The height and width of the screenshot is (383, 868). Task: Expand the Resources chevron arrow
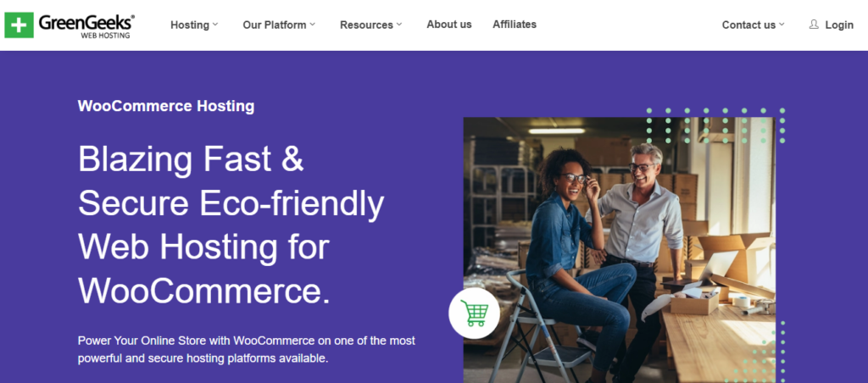pos(399,25)
